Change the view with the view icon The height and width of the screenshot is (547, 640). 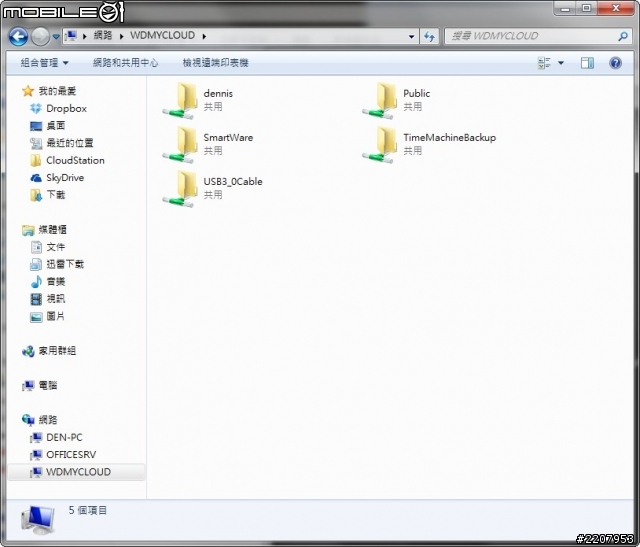coord(544,63)
